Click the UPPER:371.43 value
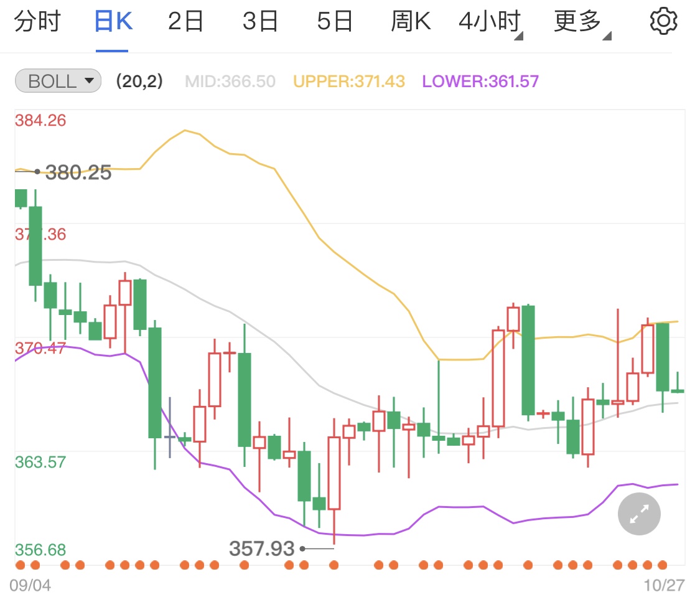 [349, 82]
